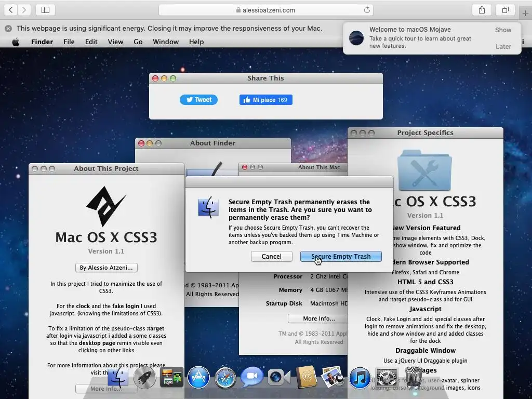This screenshot has width=532, height=399.
Task: Close the About This Mac window
Action: coord(244,167)
